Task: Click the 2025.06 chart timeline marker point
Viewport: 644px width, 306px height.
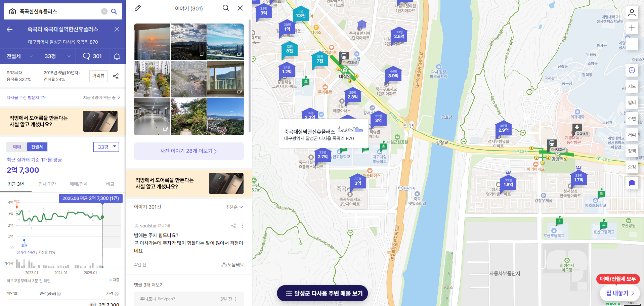Action: coord(102,217)
